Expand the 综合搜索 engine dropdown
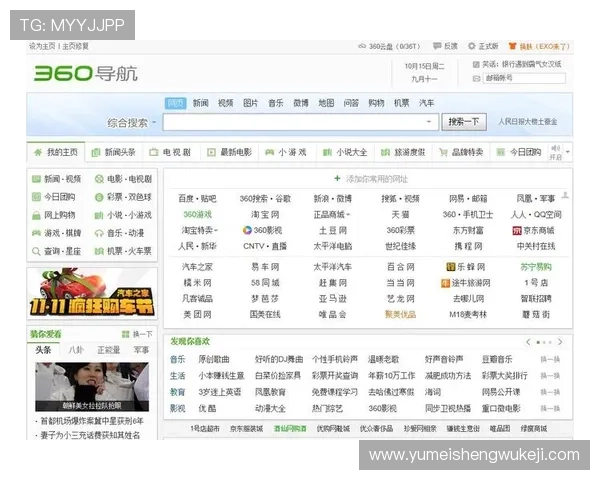600x480 pixels. coord(154,122)
